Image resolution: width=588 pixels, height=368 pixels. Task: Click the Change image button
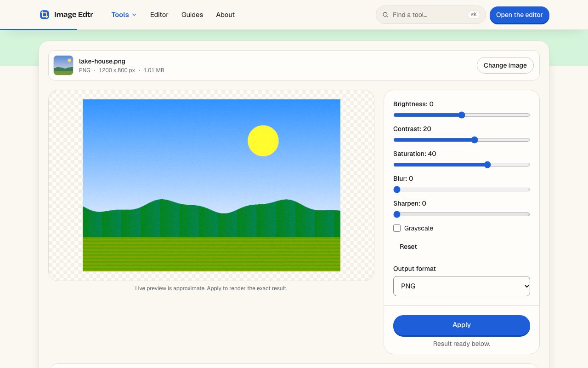click(x=505, y=65)
